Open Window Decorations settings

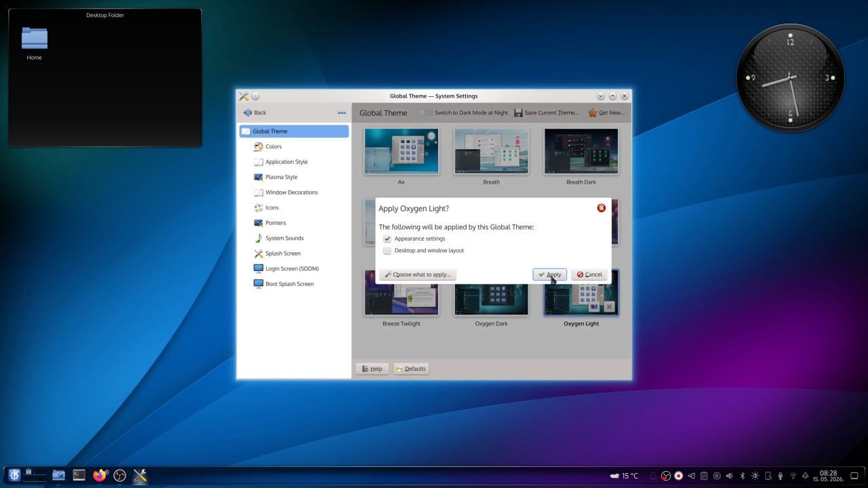tap(294, 192)
